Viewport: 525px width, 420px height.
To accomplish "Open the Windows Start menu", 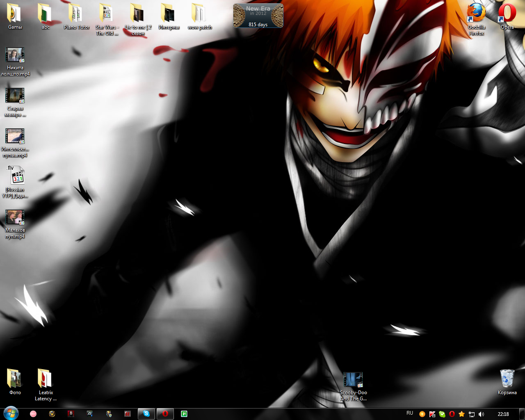I will click(x=11, y=413).
